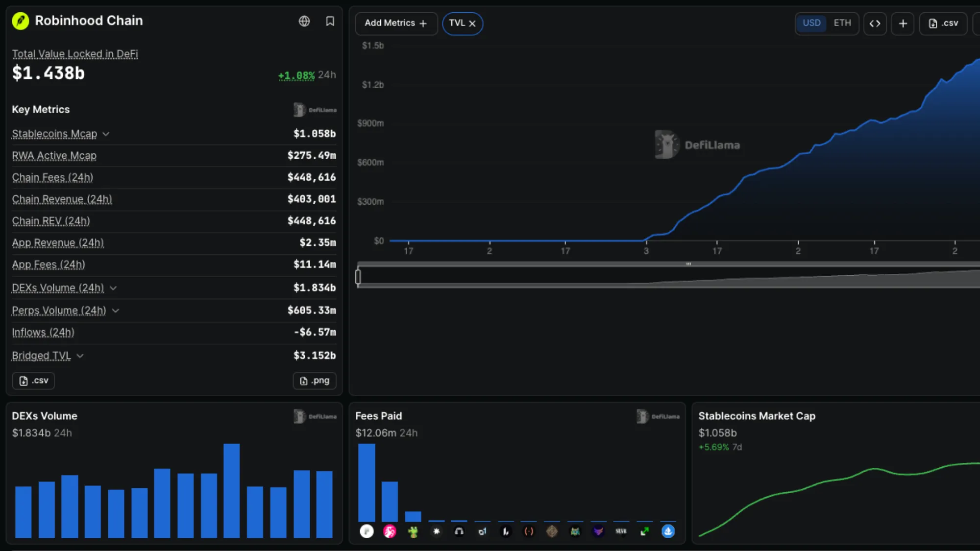Click the purple wings protocol icon
The image size is (980, 551).
598,531
